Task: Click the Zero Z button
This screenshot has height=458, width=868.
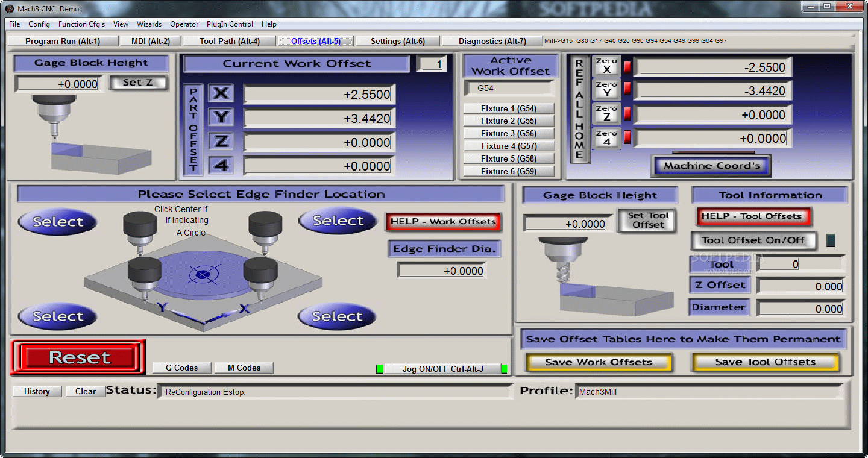Action: [x=606, y=113]
